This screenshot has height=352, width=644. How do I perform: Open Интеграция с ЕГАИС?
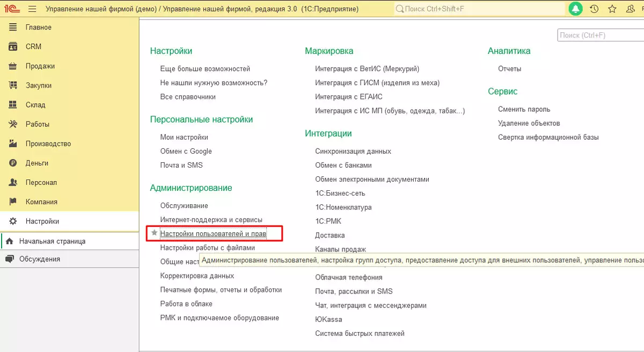349,97
